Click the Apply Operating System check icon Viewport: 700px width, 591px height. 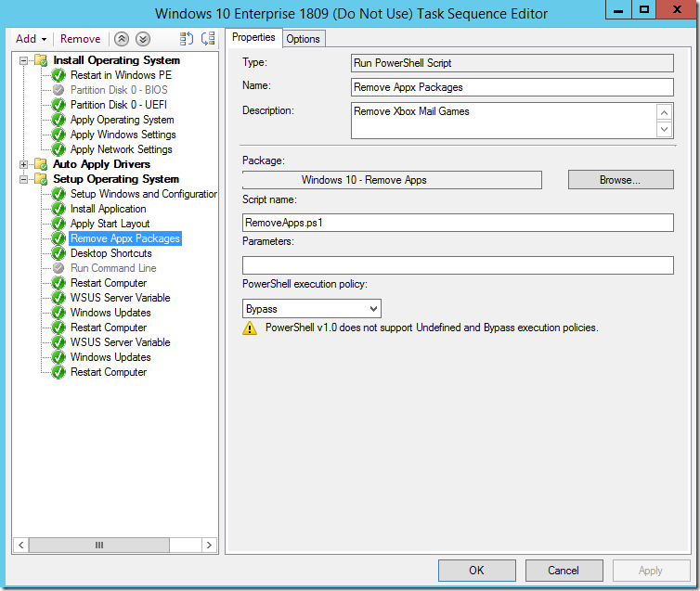58,120
